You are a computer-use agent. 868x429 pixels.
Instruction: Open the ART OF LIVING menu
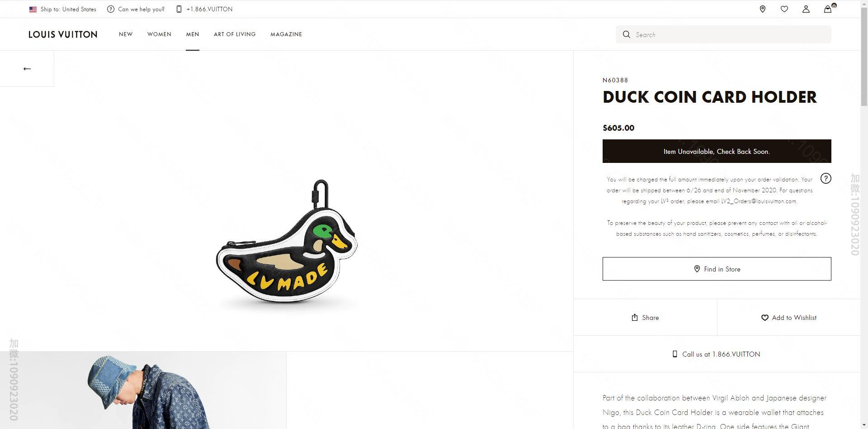pyautogui.click(x=235, y=34)
